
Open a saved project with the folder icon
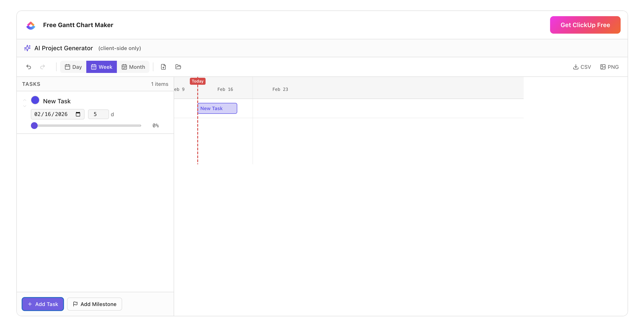178,67
